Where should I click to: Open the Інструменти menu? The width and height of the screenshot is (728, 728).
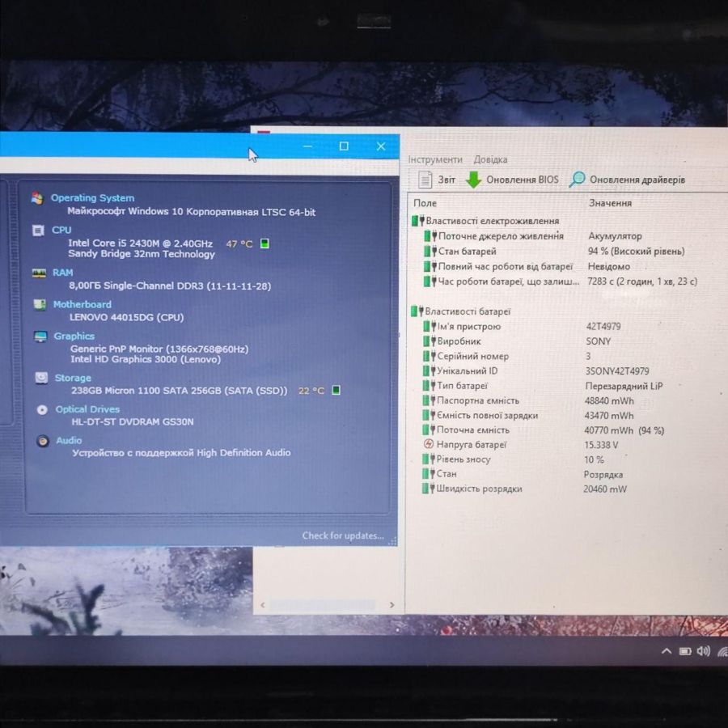pyautogui.click(x=435, y=159)
